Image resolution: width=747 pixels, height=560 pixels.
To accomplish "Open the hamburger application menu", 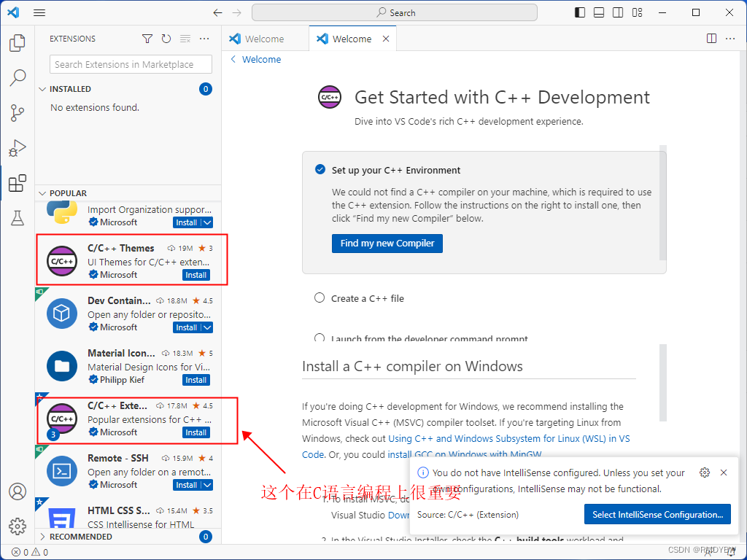I will pyautogui.click(x=39, y=13).
